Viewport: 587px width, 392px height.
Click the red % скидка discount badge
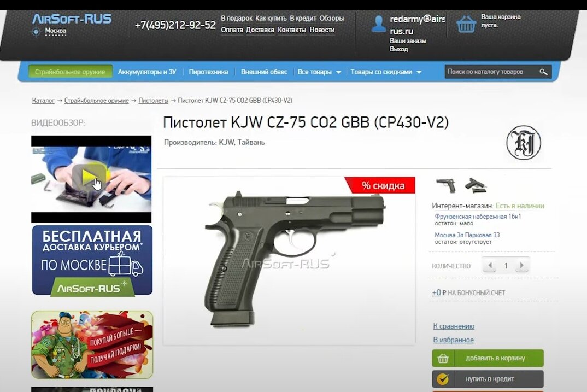click(x=380, y=185)
